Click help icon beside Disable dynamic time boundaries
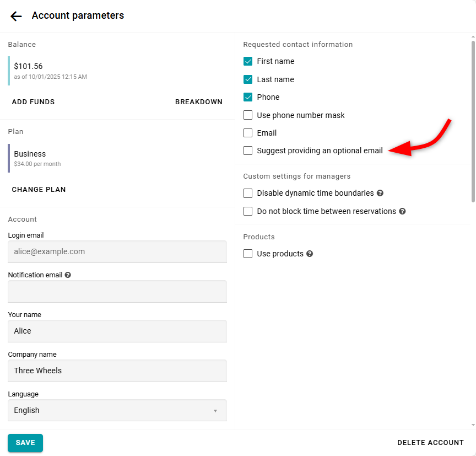Image resolution: width=476 pixels, height=456 pixels. (x=380, y=193)
